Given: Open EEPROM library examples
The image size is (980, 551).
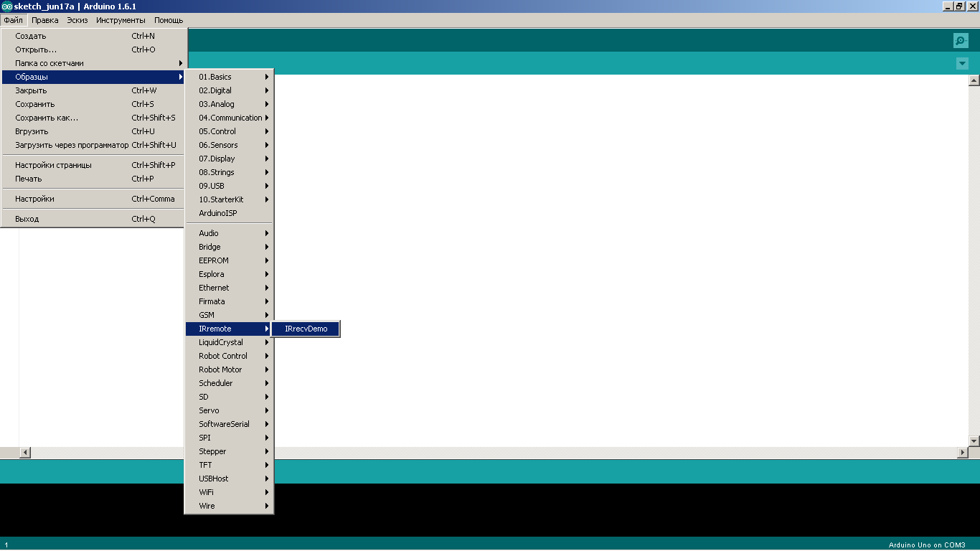Looking at the screenshot, I should coord(229,260).
